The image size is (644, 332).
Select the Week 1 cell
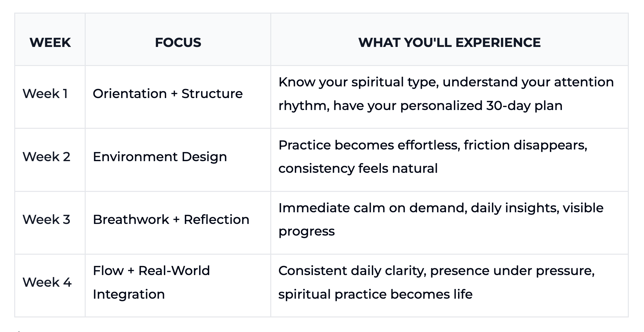45,94
